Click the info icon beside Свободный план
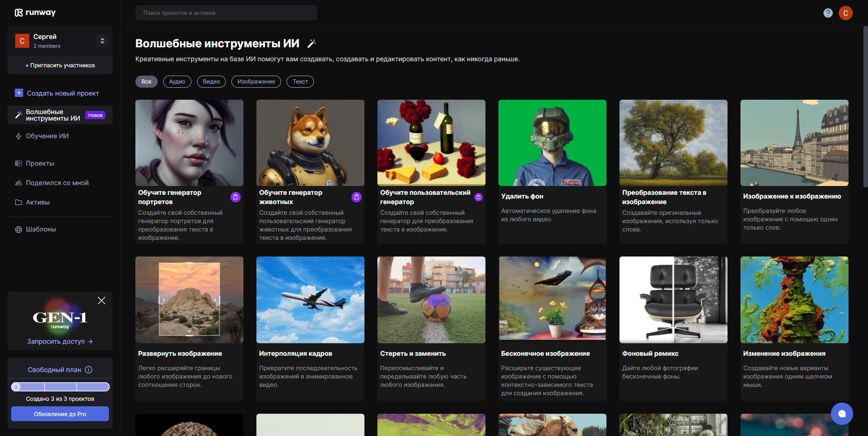 [89, 370]
